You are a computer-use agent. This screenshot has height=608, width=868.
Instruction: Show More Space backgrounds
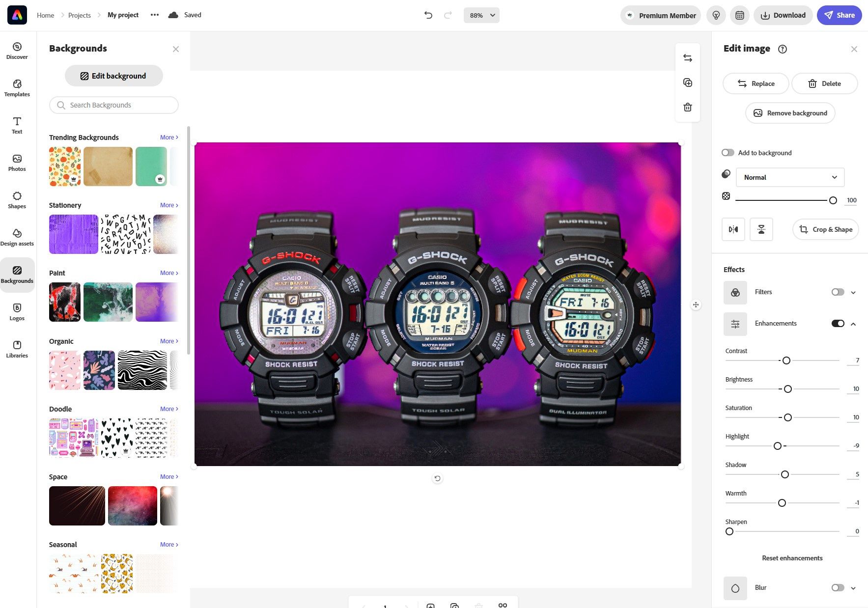[169, 477]
